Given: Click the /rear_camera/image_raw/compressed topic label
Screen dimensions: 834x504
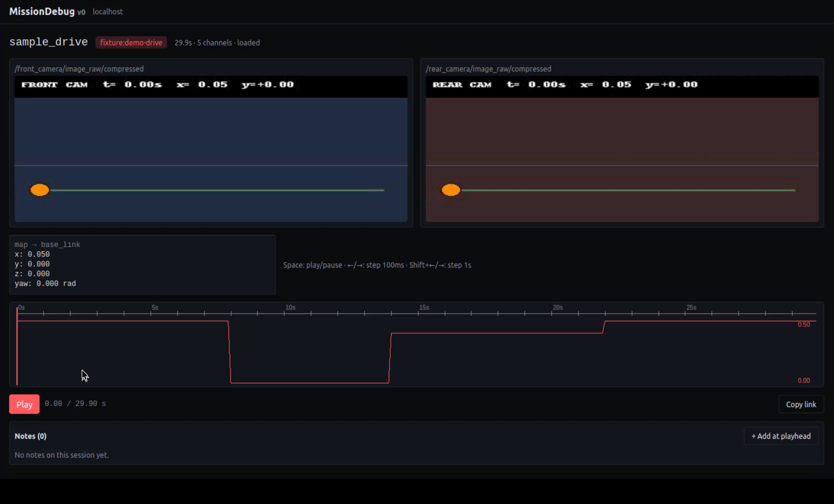Looking at the screenshot, I should (488, 69).
